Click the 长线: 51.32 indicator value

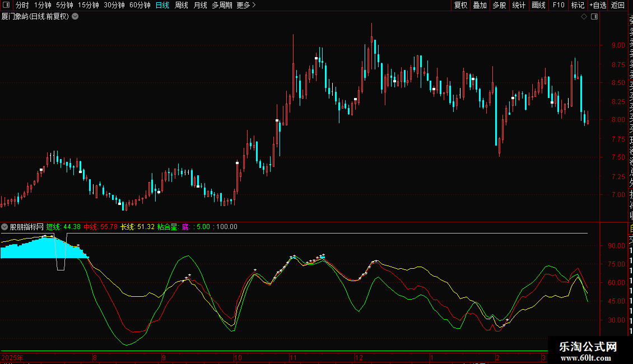tap(137, 227)
